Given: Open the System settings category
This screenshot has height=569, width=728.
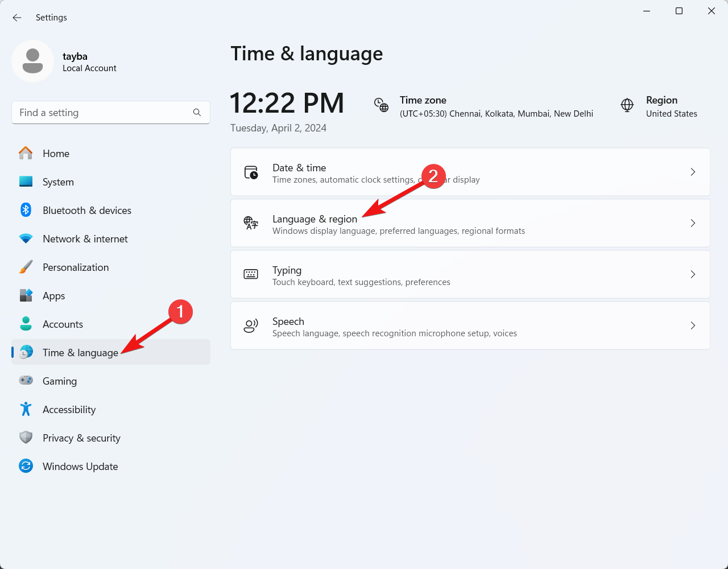Looking at the screenshot, I should [58, 182].
